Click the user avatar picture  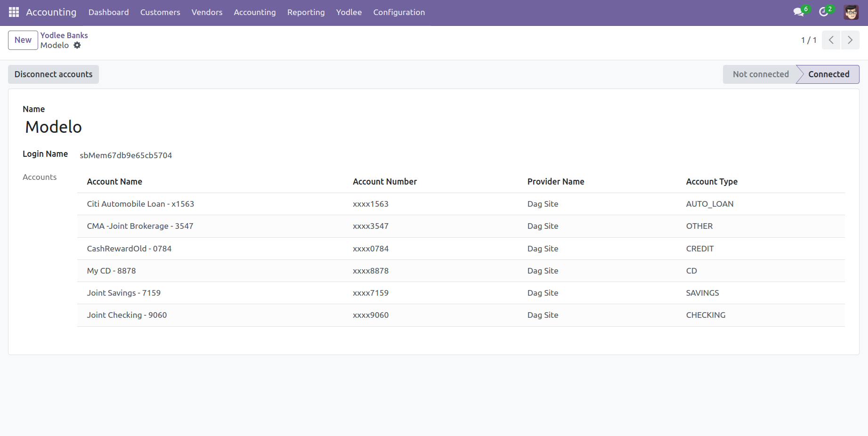point(851,12)
